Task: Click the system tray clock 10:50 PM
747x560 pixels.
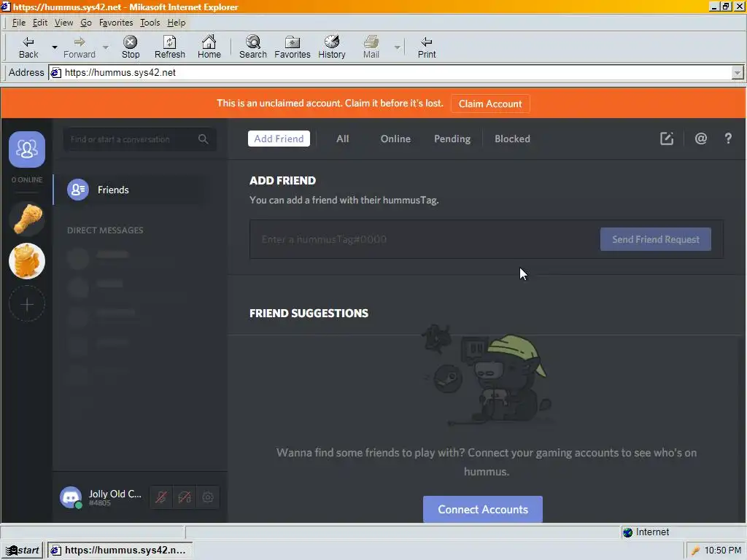Action: 723,550
